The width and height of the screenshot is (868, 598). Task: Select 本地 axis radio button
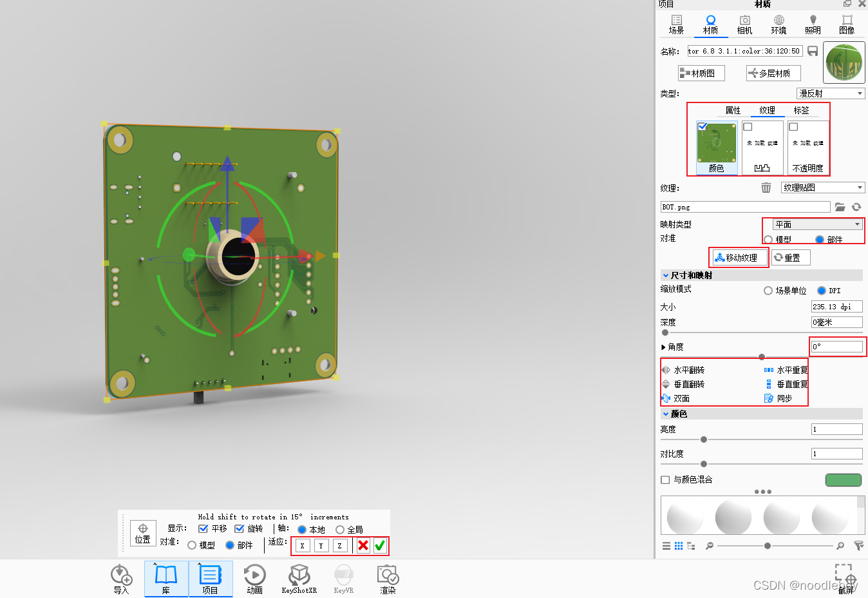pyautogui.click(x=302, y=530)
